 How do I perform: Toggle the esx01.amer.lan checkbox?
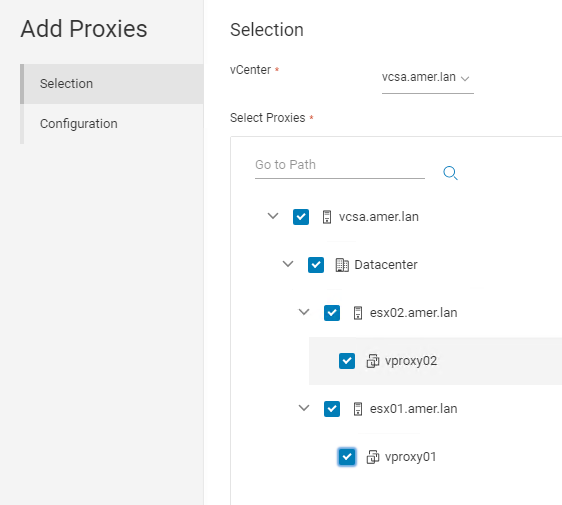(332, 409)
